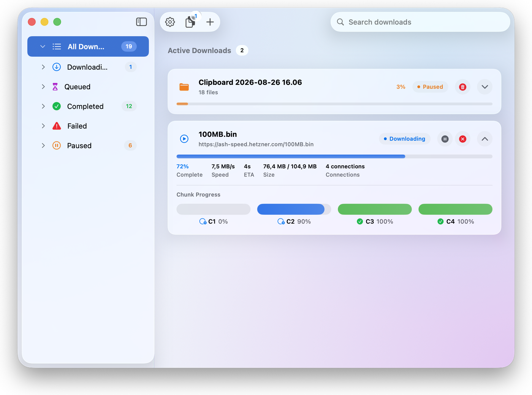This screenshot has width=532, height=395.
Task: Click the C3 green check icon
Action: pyautogui.click(x=360, y=222)
